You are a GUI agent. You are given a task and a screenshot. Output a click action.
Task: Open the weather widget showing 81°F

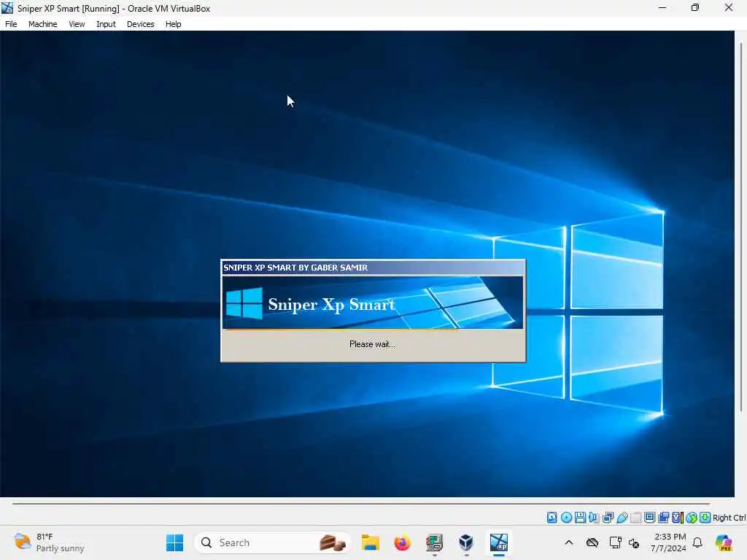(49, 542)
